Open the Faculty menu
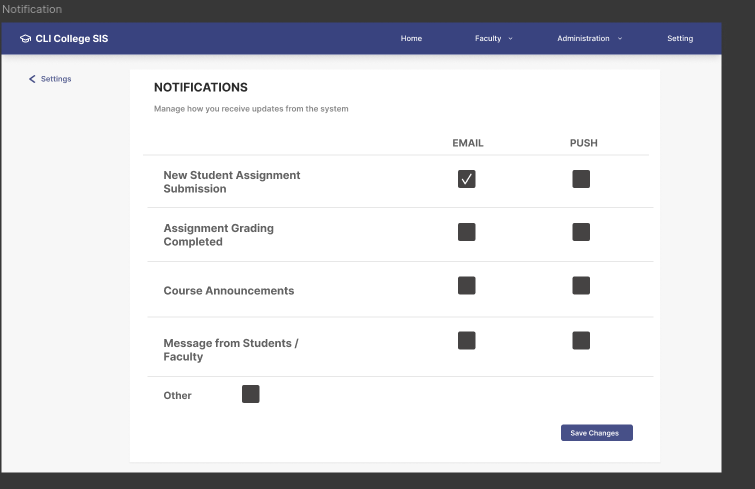 tap(488, 39)
